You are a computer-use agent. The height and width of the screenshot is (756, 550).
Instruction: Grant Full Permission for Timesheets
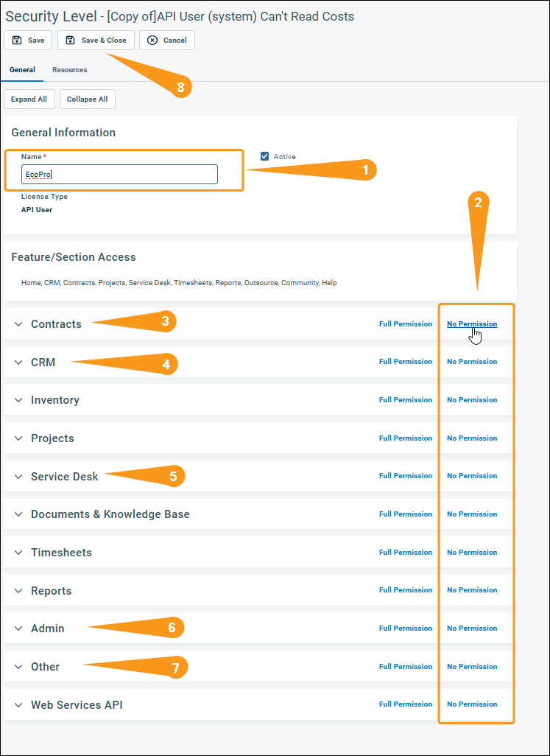click(406, 553)
